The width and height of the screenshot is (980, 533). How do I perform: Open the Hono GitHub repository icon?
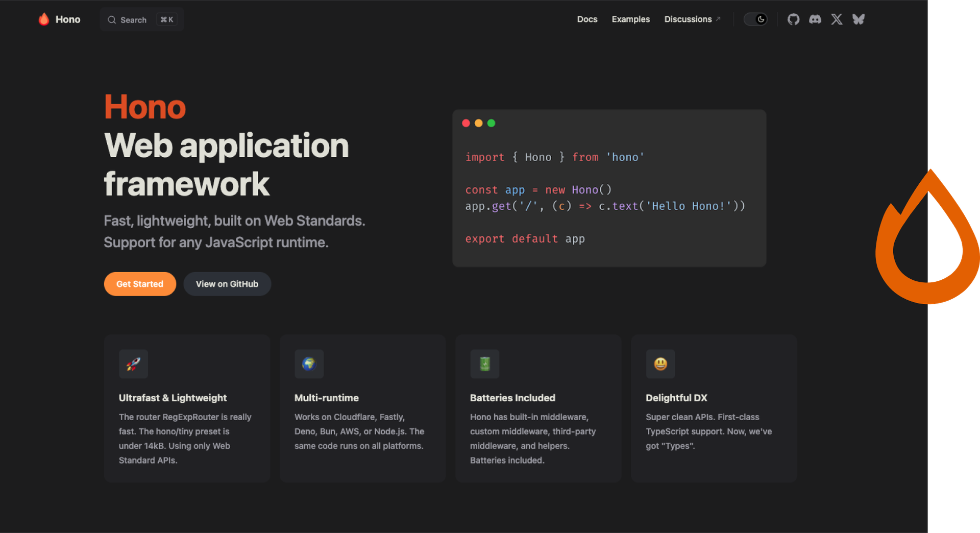[793, 19]
